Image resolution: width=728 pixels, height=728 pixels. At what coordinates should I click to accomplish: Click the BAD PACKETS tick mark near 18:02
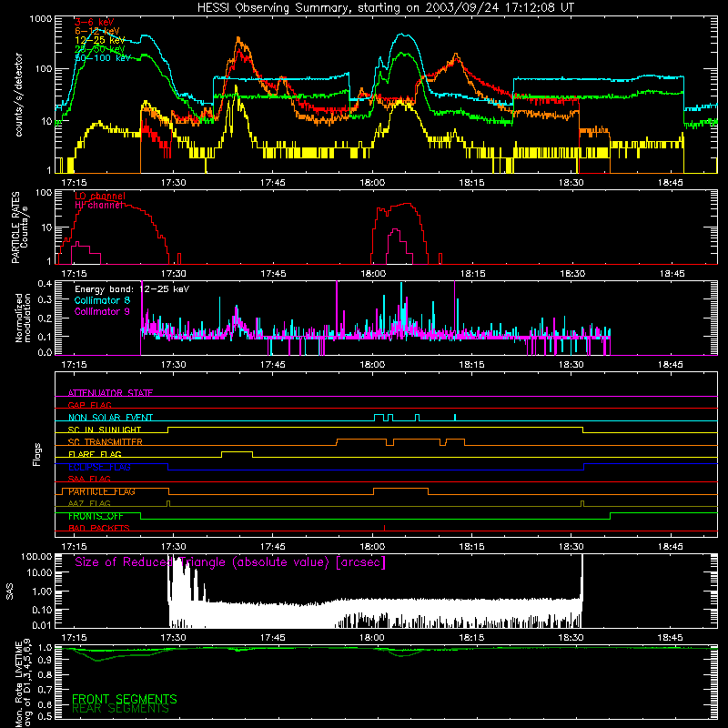coord(384,528)
